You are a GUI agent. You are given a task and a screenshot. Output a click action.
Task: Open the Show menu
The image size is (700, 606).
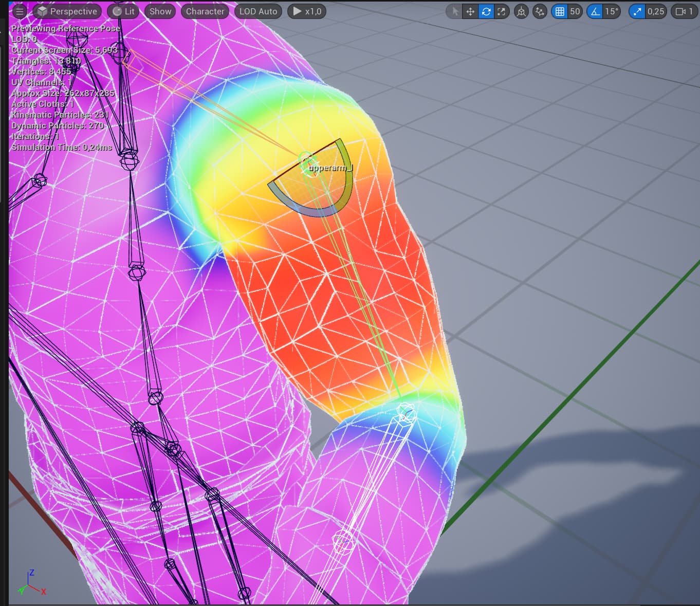click(160, 11)
